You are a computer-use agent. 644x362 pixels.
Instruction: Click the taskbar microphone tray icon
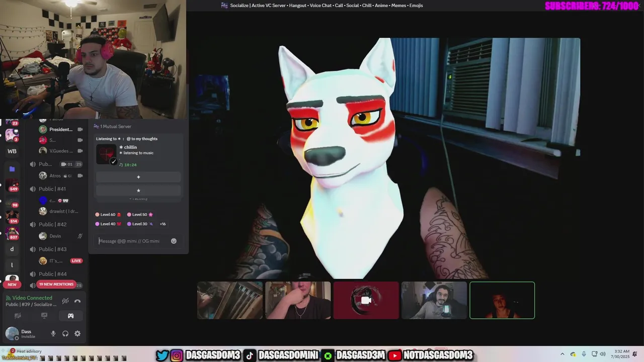pyautogui.click(x=584, y=354)
